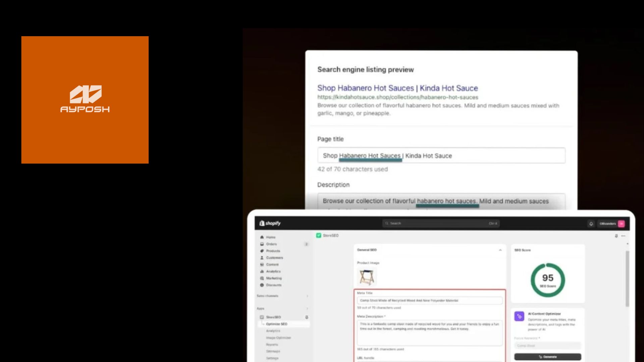
Task: Expand the Apps section in the sidebar
Action: (x=307, y=308)
